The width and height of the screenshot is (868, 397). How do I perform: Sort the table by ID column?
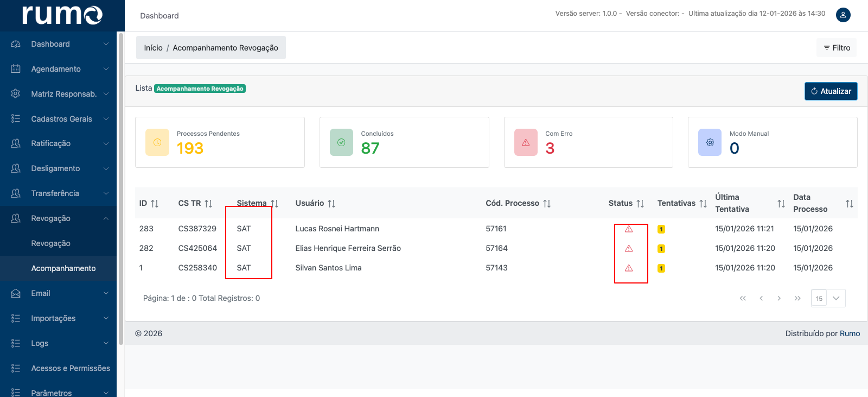pos(155,204)
